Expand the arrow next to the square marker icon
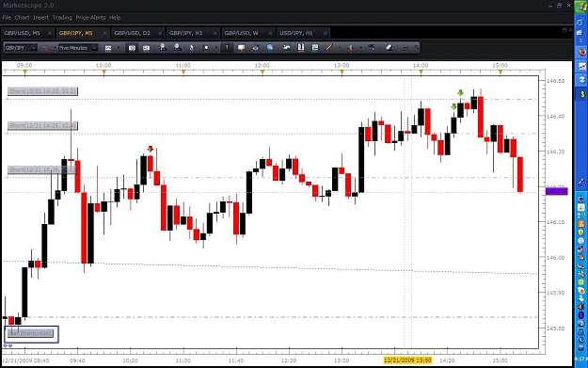Screen dimensions: 588x368 point(216,48)
